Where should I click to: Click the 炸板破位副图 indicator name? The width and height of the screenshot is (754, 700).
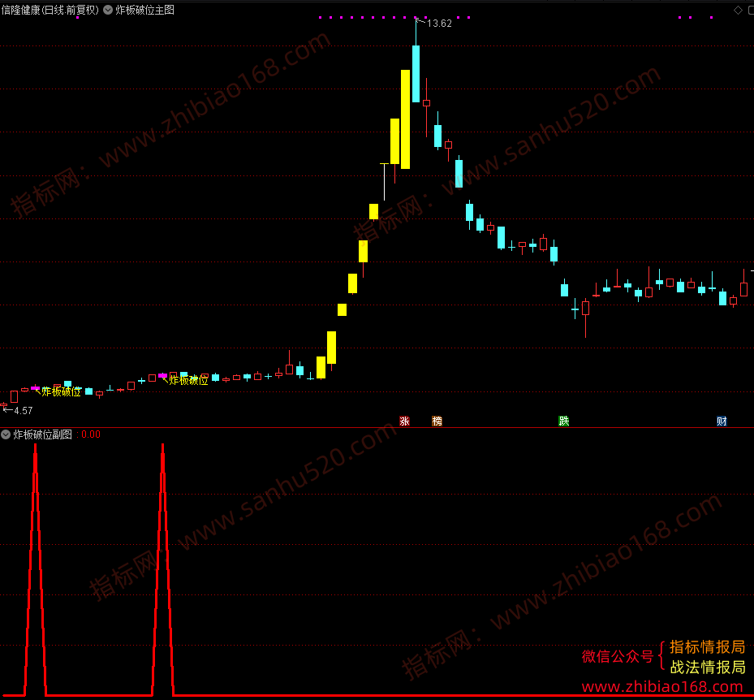click(x=43, y=434)
